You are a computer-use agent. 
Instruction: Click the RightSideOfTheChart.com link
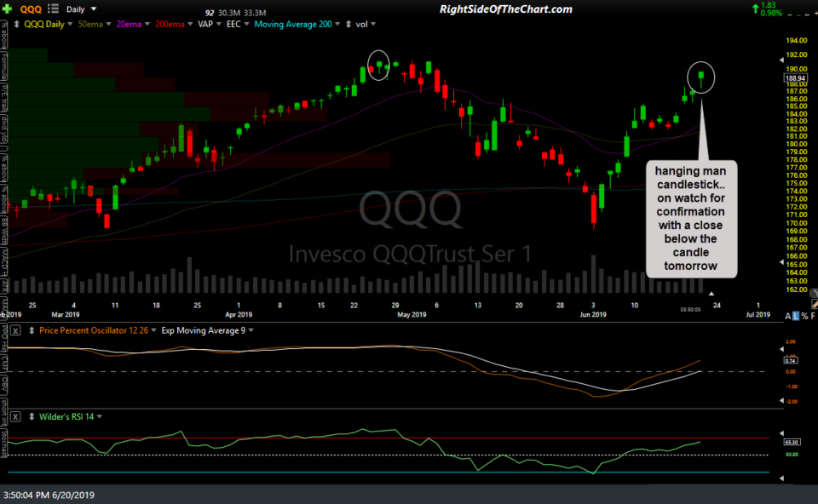506,9
